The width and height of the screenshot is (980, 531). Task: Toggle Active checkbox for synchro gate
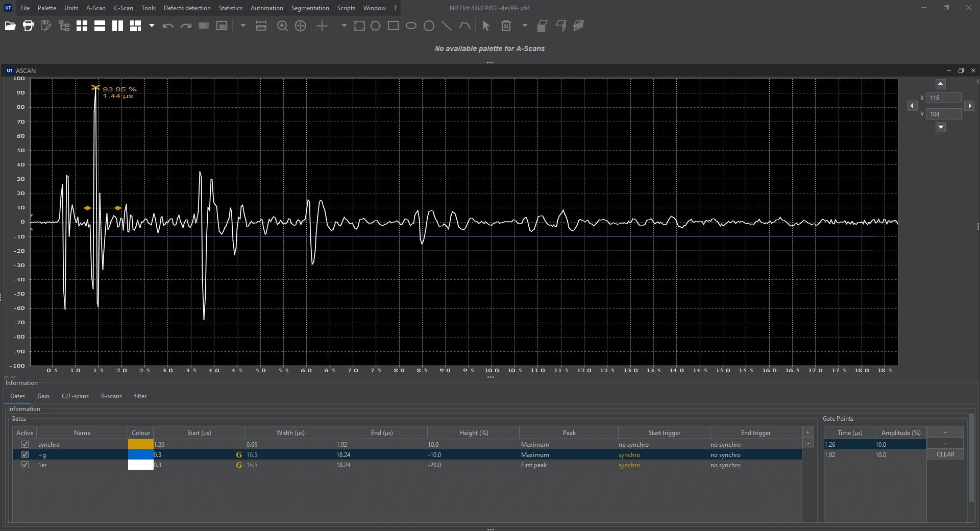coord(24,445)
